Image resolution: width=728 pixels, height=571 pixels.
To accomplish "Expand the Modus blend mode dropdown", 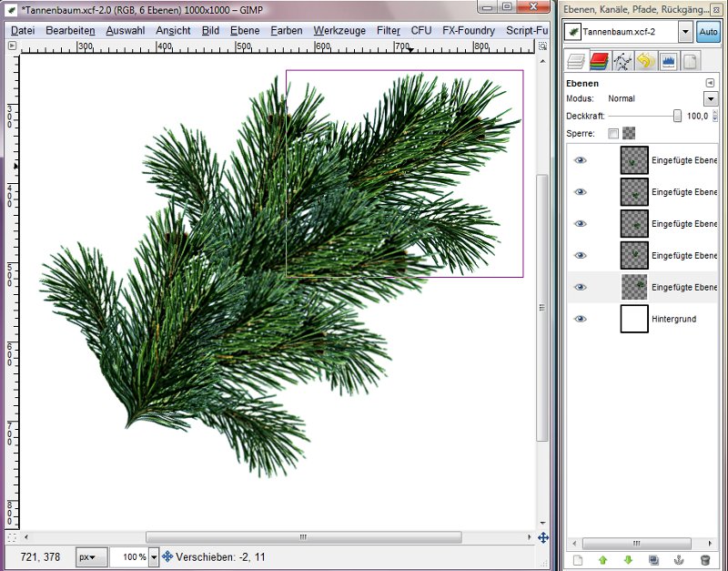I will 711,98.
